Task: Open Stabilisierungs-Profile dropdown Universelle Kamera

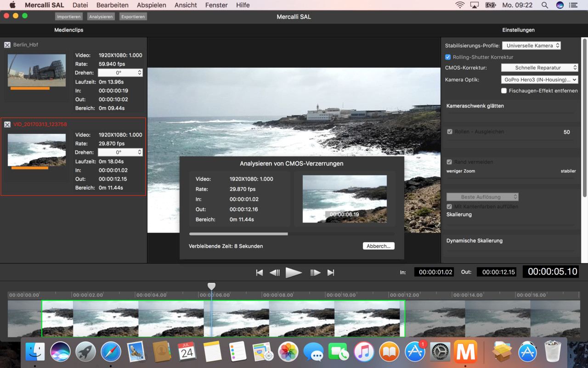Action: coord(531,46)
